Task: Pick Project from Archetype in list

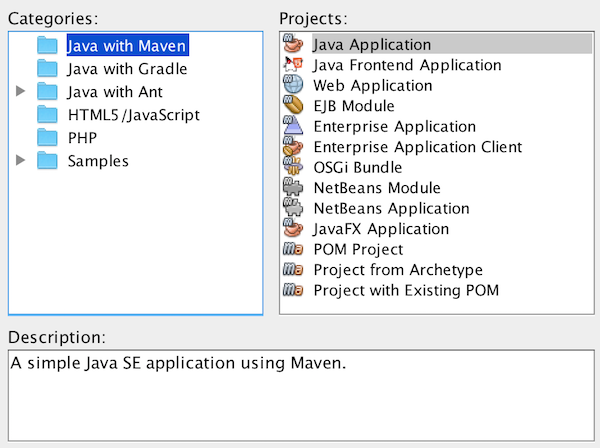Action: point(398,270)
